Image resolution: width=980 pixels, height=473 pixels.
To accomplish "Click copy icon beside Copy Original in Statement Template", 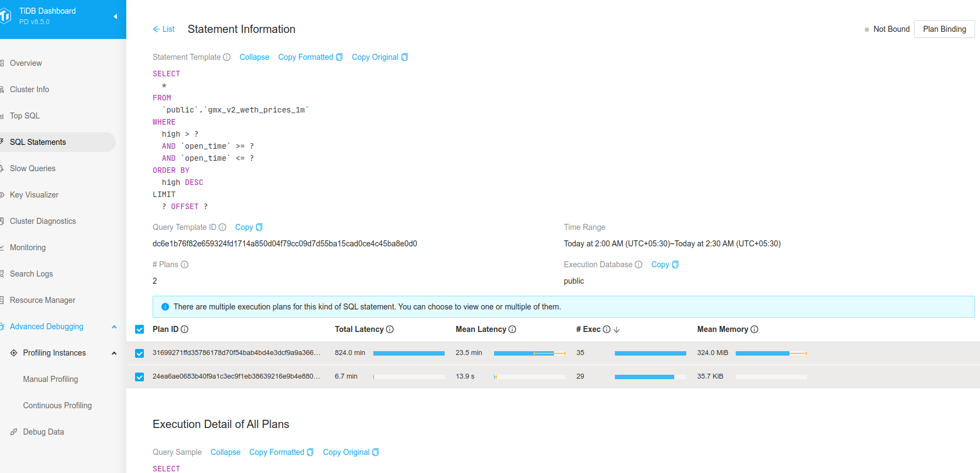I will [405, 57].
